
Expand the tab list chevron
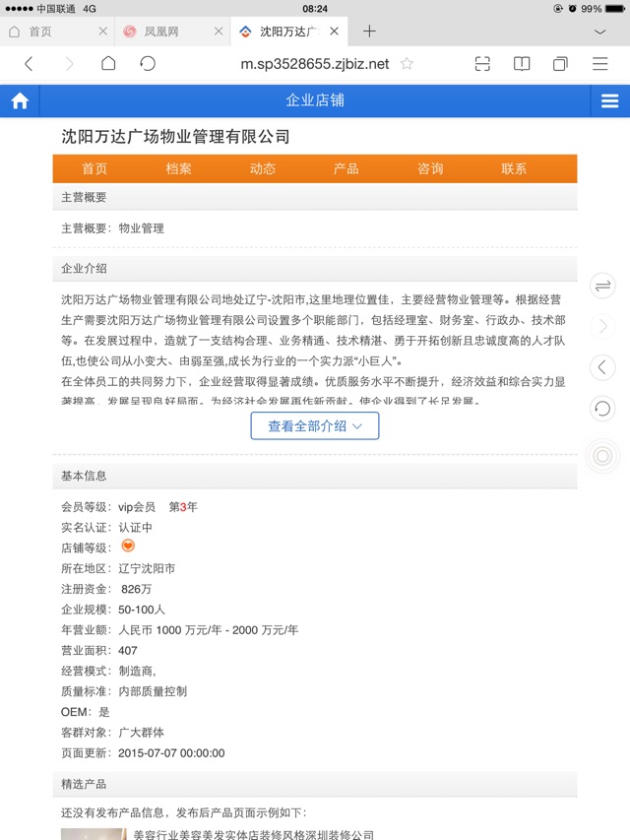[600, 32]
